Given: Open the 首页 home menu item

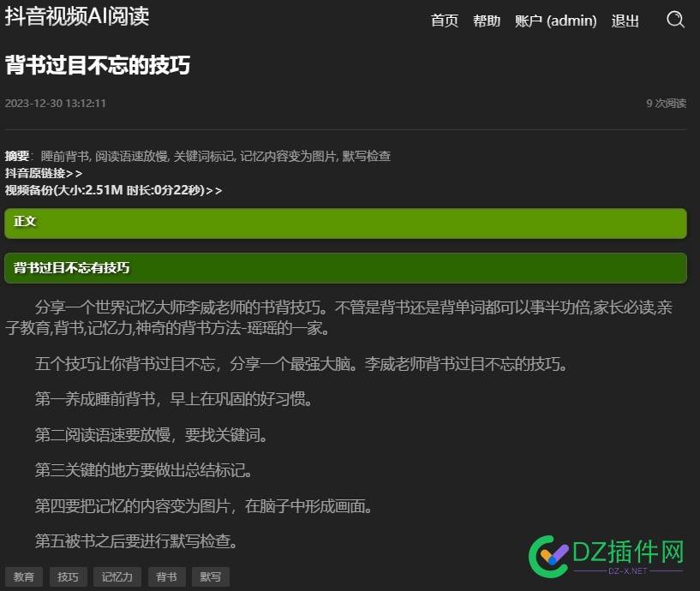Looking at the screenshot, I should [444, 21].
